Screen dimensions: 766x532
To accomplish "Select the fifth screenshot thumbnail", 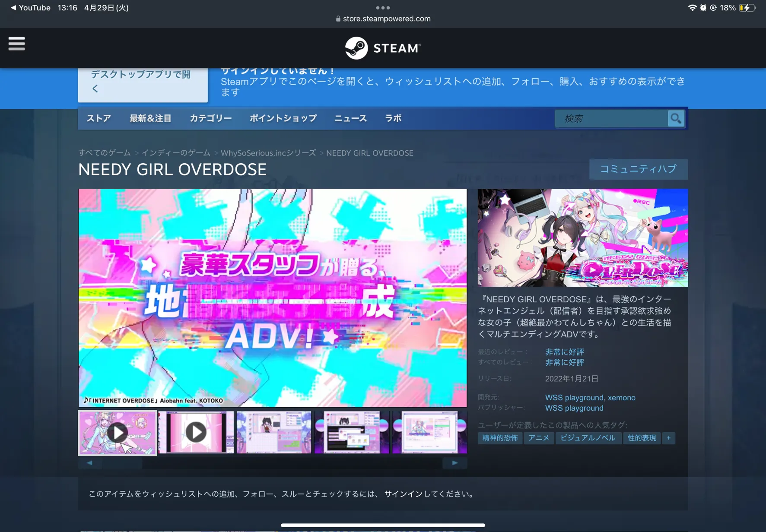I will pyautogui.click(x=429, y=432).
